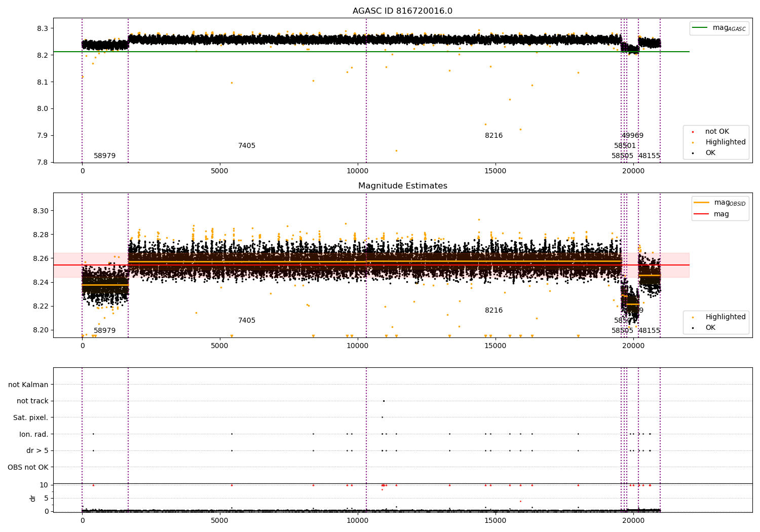760x532 pixels.
Task: Click obsid label 58979 in Magnitude Estimates plot
Action: click(x=105, y=331)
